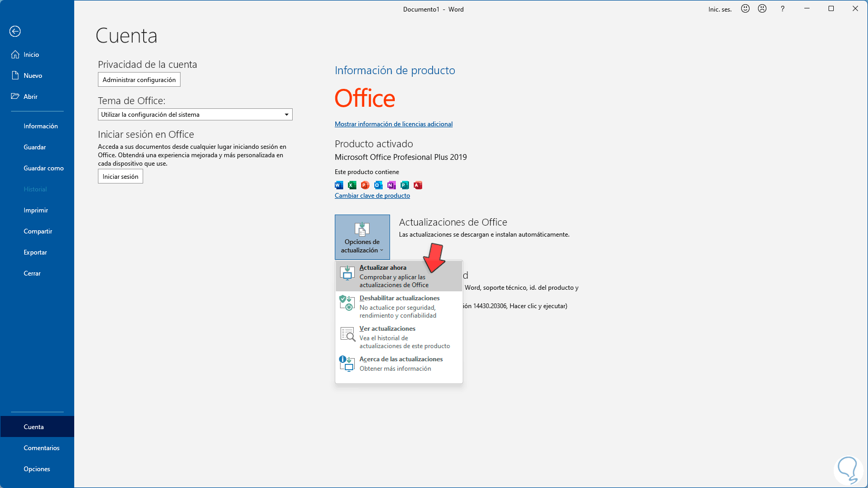Click Inic. ses. in the title bar
The image size is (868, 488).
[720, 9]
